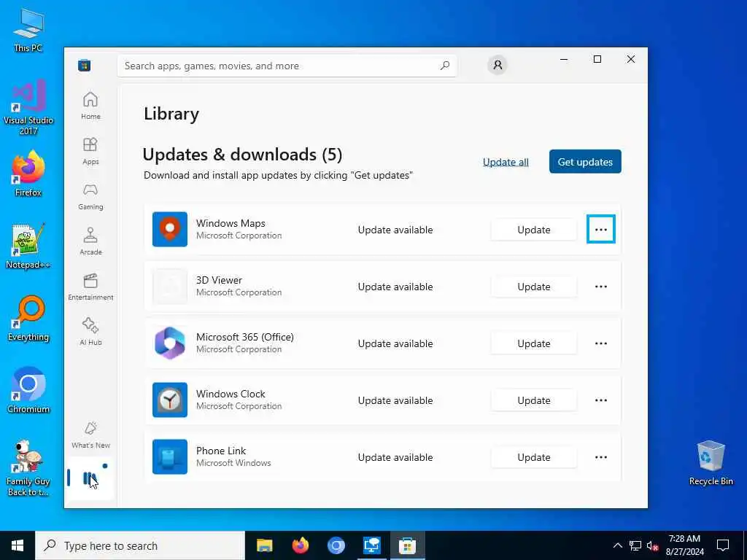Click the Microsoft 365 (Office) app icon
Viewport: 747px width, 560px height.
click(x=169, y=343)
